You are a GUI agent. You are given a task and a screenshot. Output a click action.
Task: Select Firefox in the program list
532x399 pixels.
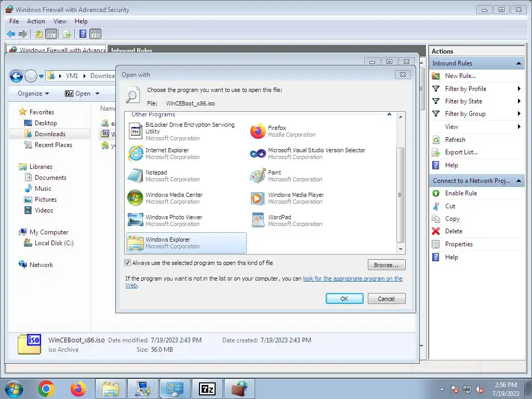[283, 131]
